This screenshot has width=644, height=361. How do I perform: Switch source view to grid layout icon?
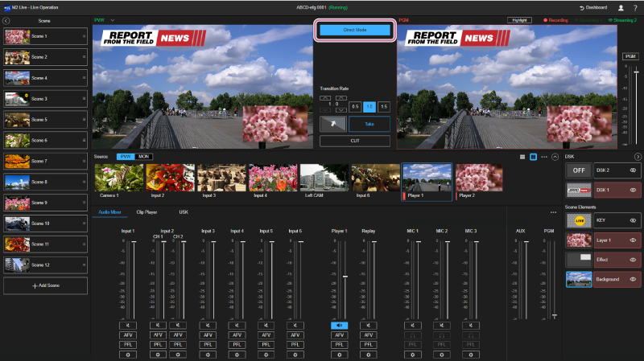click(533, 157)
